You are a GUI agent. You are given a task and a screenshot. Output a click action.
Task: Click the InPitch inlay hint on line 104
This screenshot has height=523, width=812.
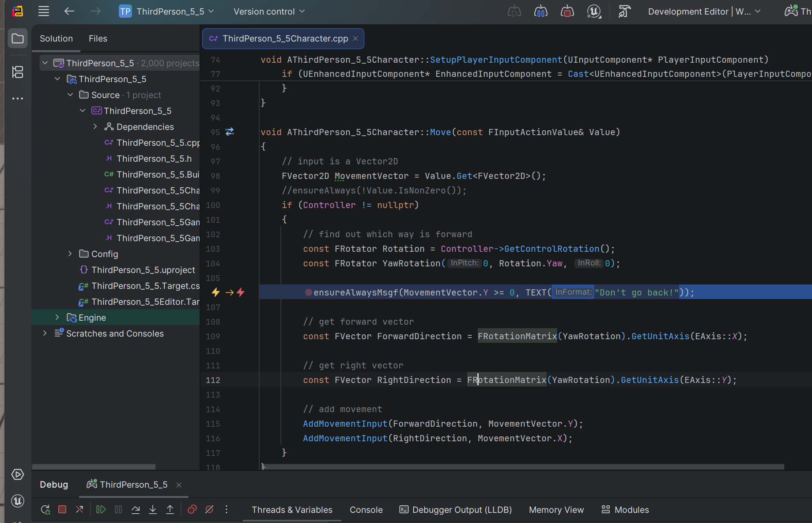tap(464, 263)
